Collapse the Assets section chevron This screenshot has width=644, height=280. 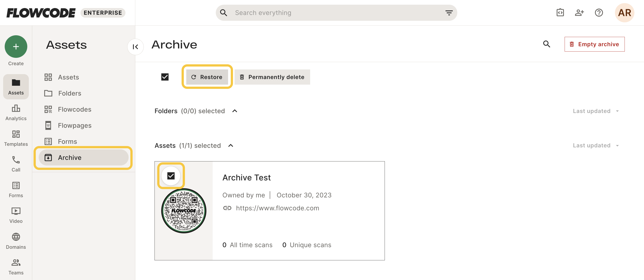231,146
